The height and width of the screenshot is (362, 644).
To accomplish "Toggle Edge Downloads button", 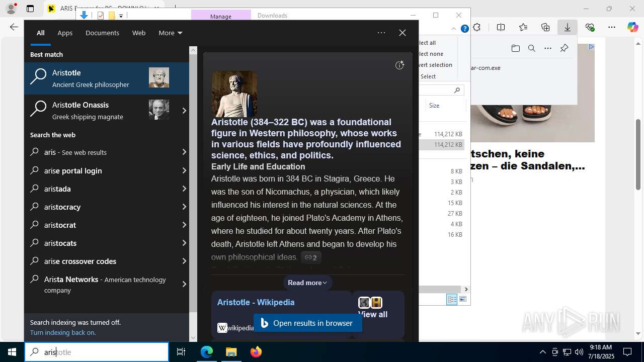I will pos(568,27).
